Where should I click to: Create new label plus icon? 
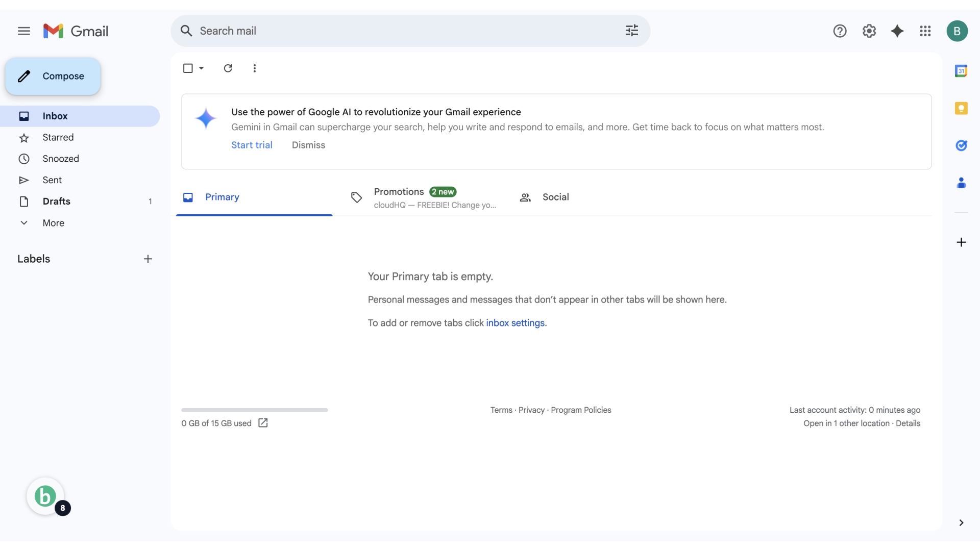148,259
